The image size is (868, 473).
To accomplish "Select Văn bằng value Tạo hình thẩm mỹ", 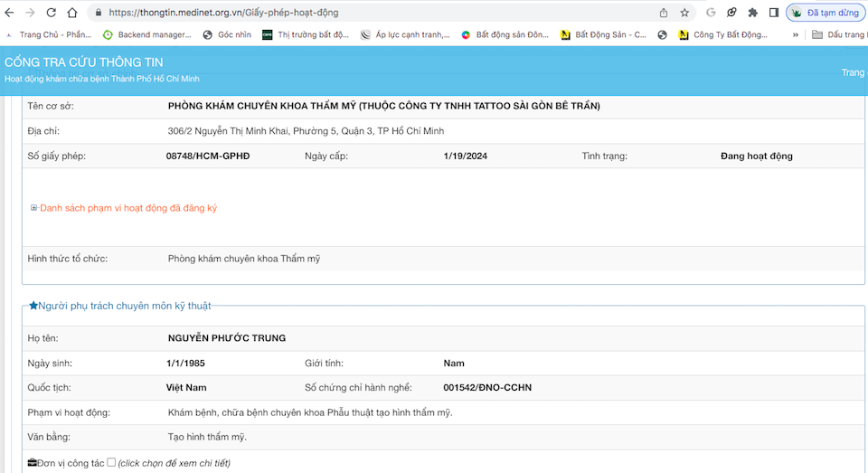I will tap(207, 437).
